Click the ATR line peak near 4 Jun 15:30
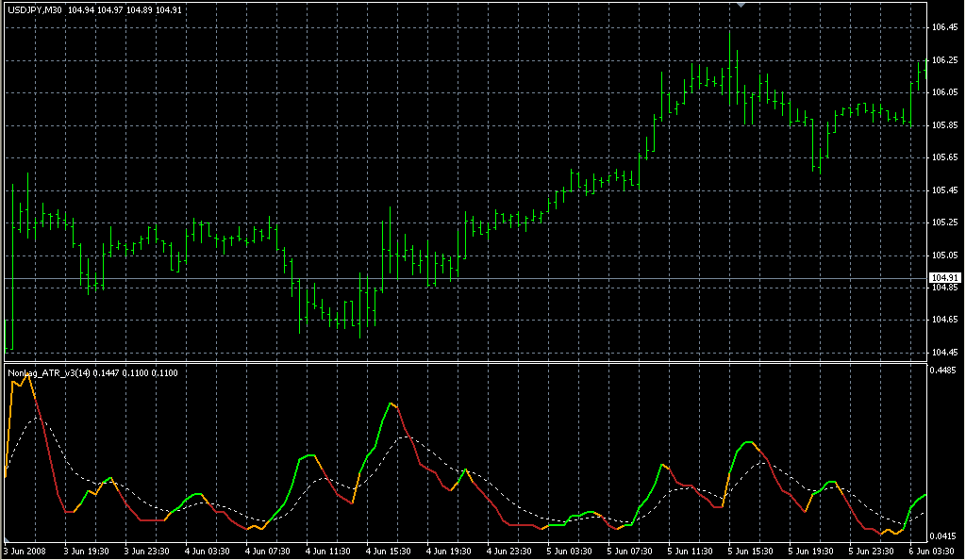This screenshot has width=966, height=560. click(x=390, y=404)
